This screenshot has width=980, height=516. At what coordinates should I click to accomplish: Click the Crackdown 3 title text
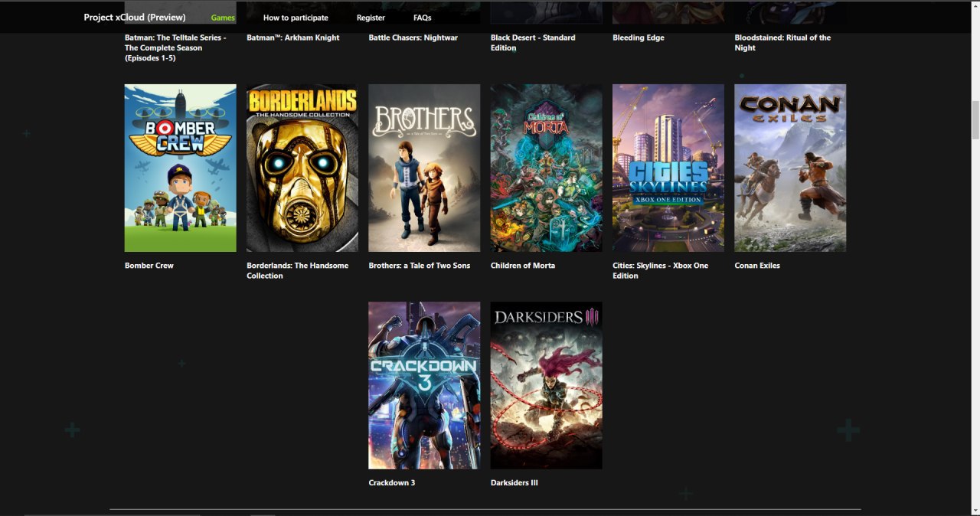pos(392,483)
